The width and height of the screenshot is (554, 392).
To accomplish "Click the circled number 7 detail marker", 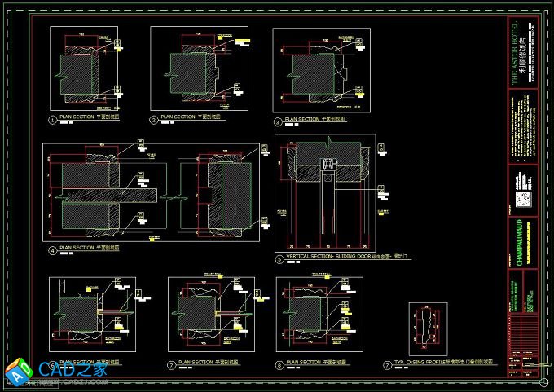I will click(x=171, y=366).
